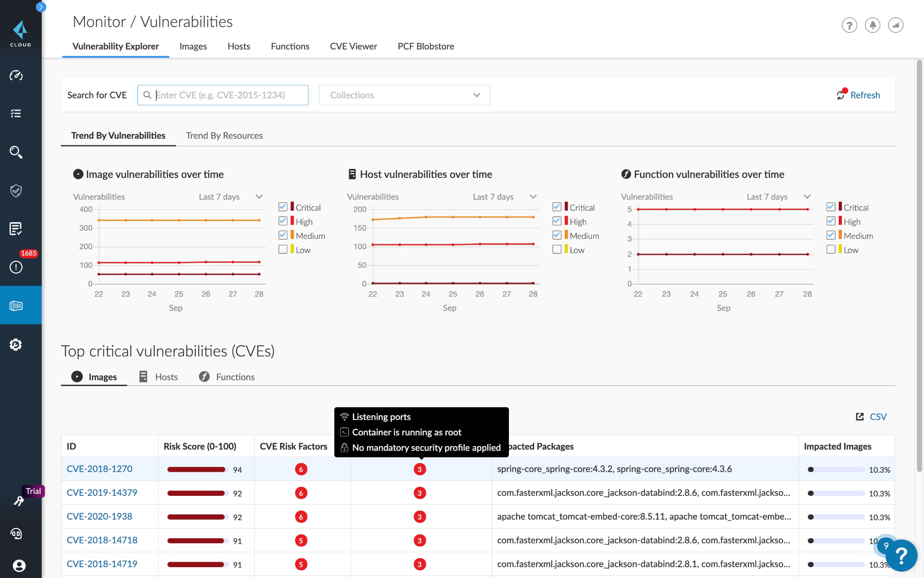Open the user profile icon in sidebar
Image resolution: width=924 pixels, height=578 pixels.
pos(19,565)
